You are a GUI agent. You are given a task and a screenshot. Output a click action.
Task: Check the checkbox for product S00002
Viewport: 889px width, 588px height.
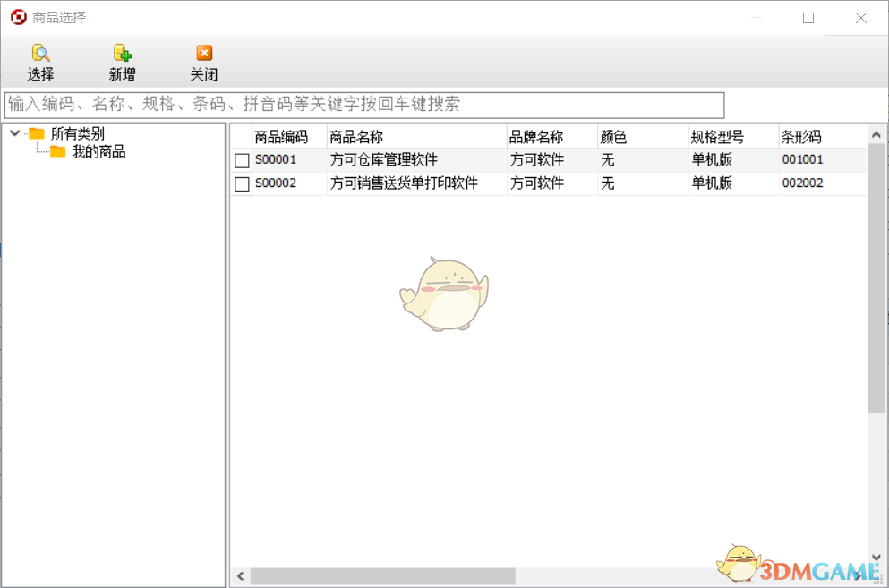(x=241, y=183)
